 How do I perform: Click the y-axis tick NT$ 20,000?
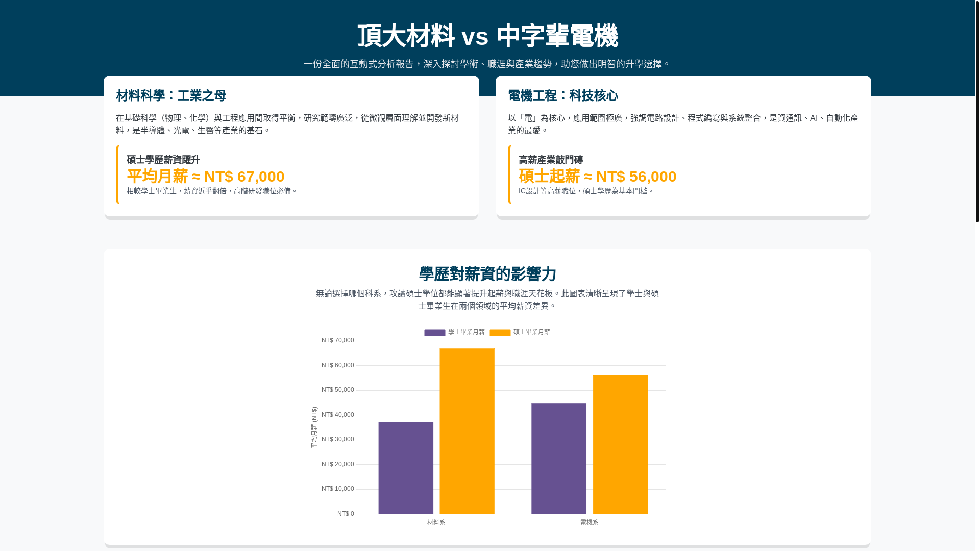click(x=338, y=464)
